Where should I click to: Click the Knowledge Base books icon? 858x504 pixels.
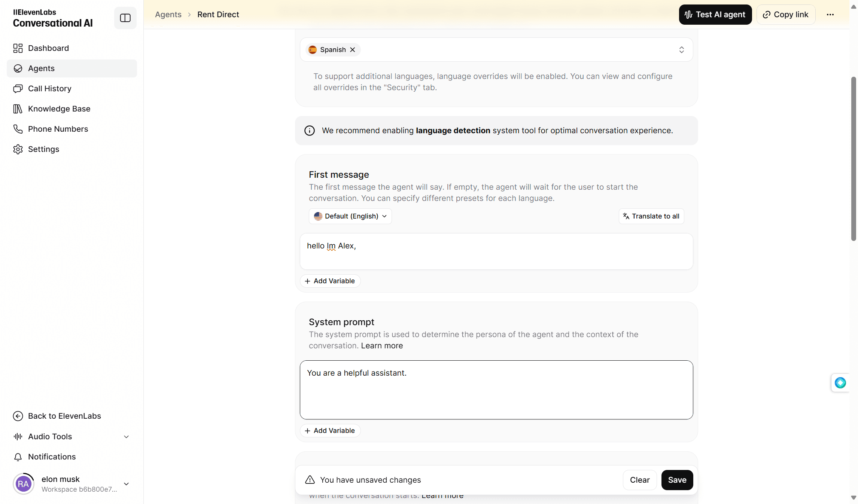(x=18, y=109)
